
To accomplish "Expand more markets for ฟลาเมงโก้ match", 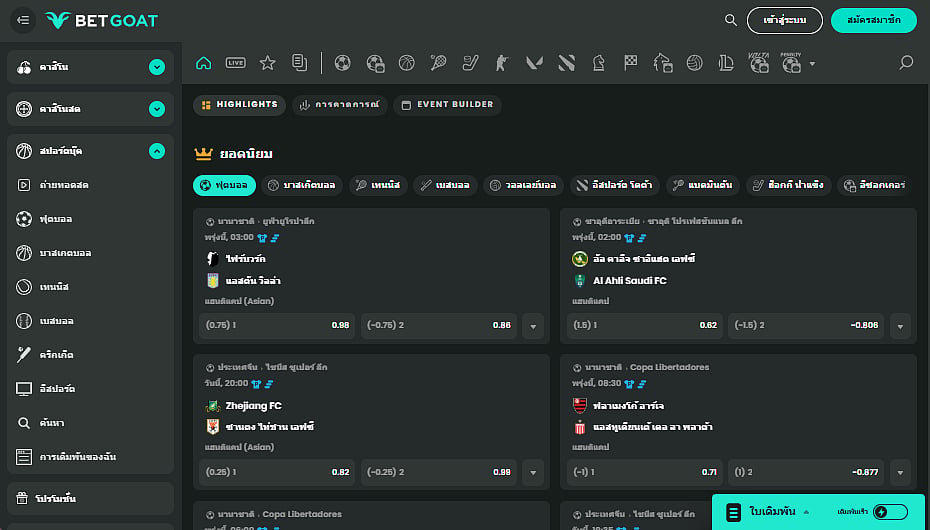I will pos(900,472).
